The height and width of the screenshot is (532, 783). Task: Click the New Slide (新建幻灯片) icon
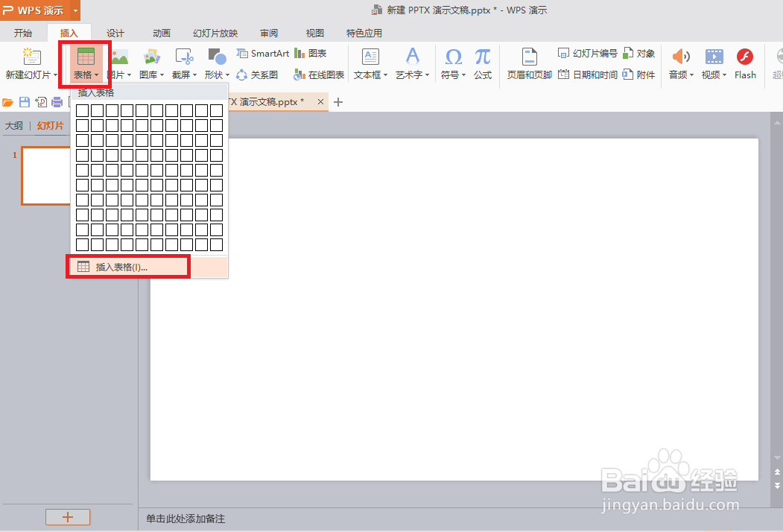coord(31,57)
